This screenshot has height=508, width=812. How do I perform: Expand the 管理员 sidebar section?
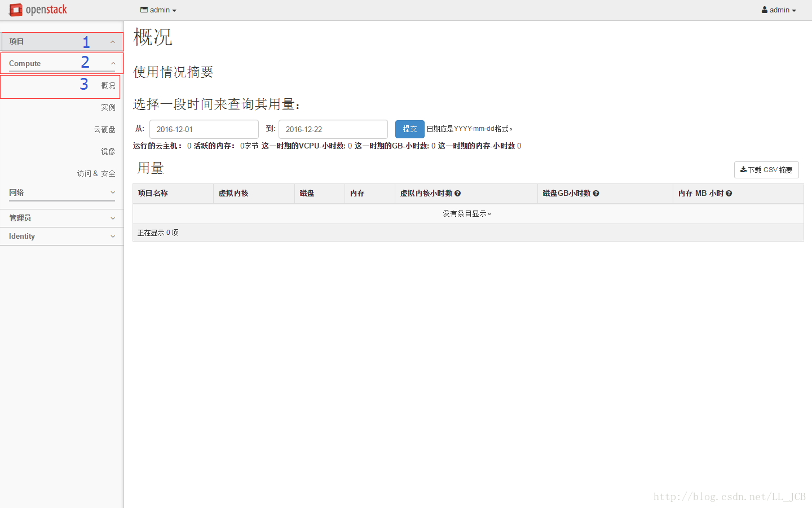tap(62, 218)
